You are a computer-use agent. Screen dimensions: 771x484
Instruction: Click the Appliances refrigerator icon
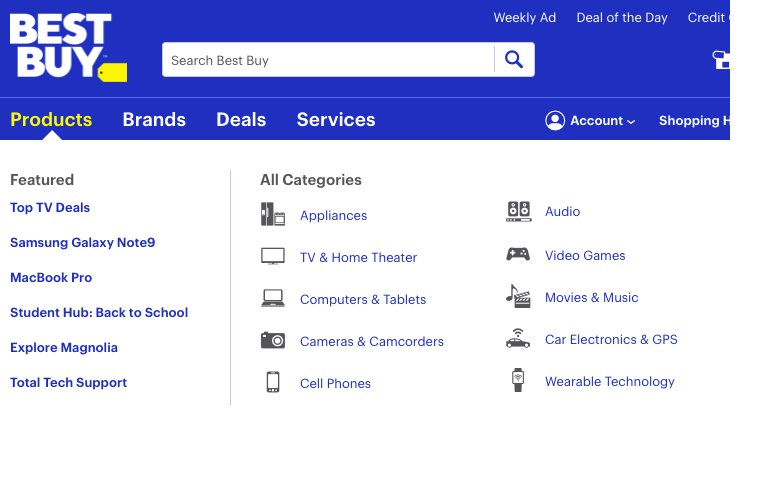click(x=273, y=214)
